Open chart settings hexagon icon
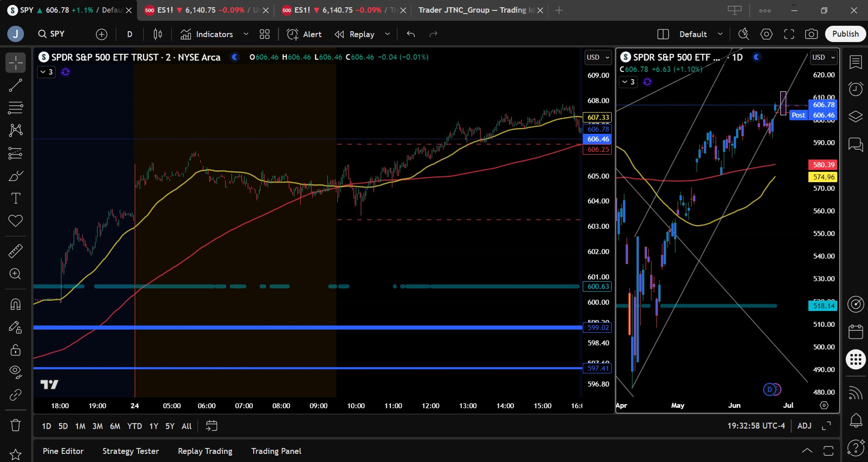The width and height of the screenshot is (868, 462). (x=766, y=34)
